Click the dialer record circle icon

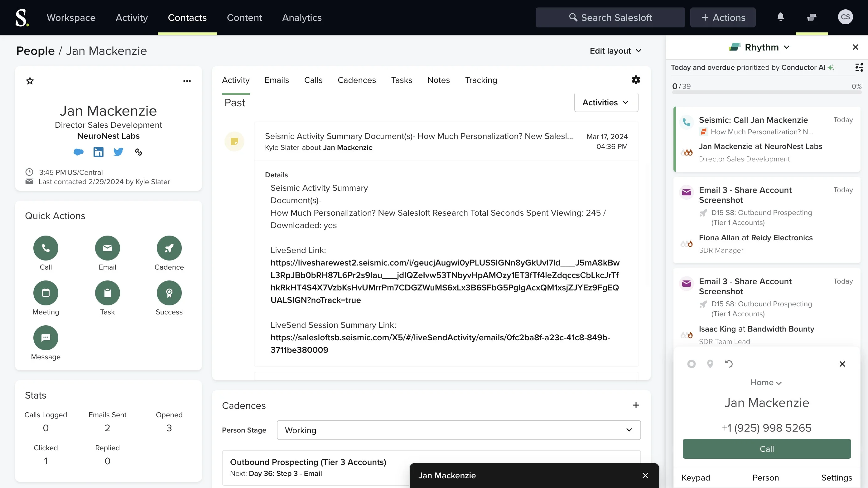[x=692, y=364]
